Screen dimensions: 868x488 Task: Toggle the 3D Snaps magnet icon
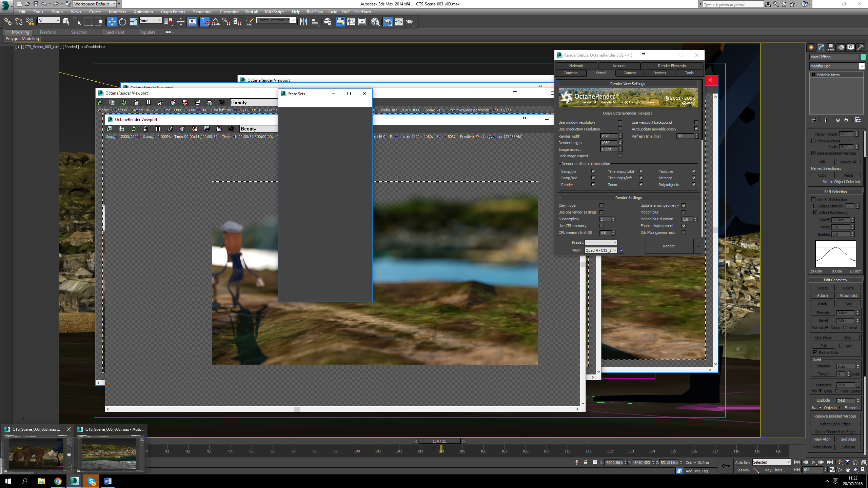pyautogui.click(x=204, y=22)
